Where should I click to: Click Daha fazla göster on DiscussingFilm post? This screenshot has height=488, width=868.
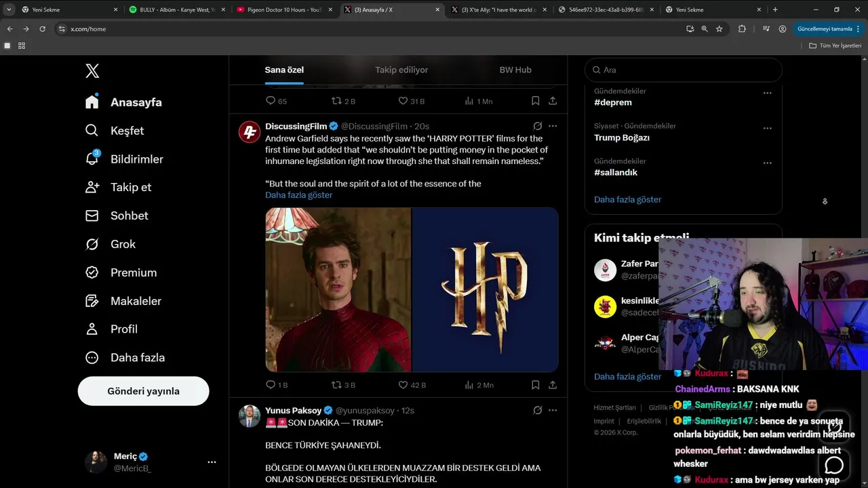(x=299, y=195)
